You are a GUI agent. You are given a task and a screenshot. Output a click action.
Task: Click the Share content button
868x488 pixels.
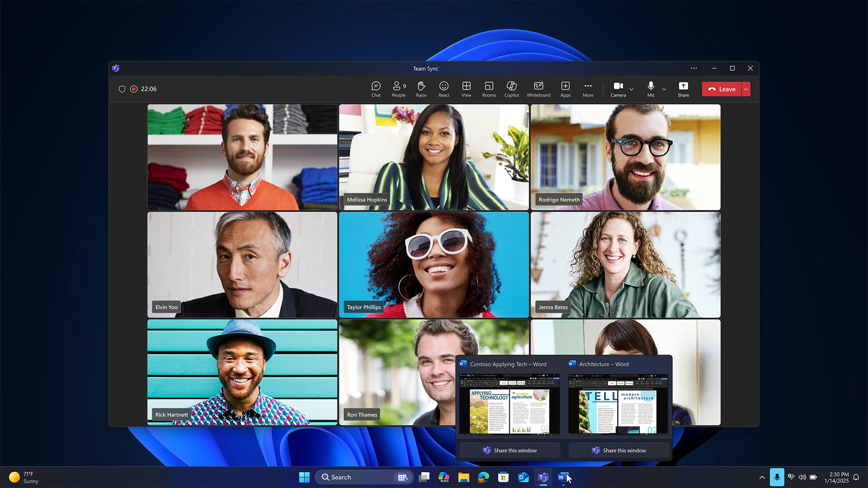pyautogui.click(x=683, y=89)
